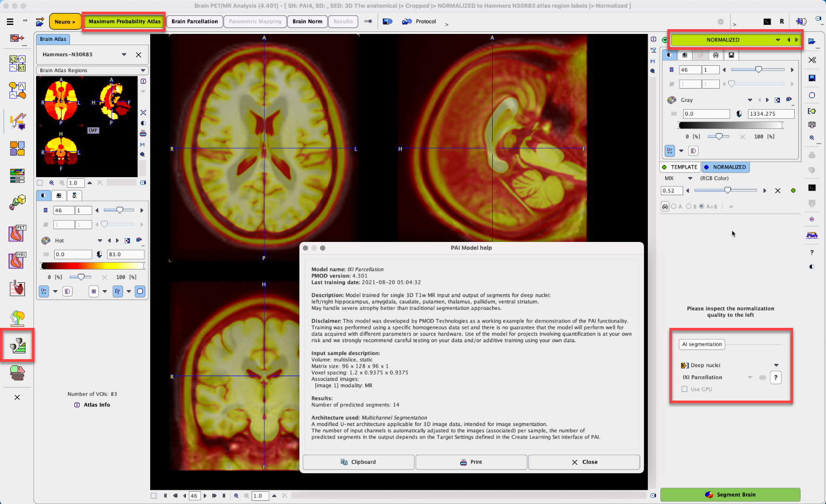
Task: Click the AI brain icon in the top-right toolbar
Action: coord(801,22)
